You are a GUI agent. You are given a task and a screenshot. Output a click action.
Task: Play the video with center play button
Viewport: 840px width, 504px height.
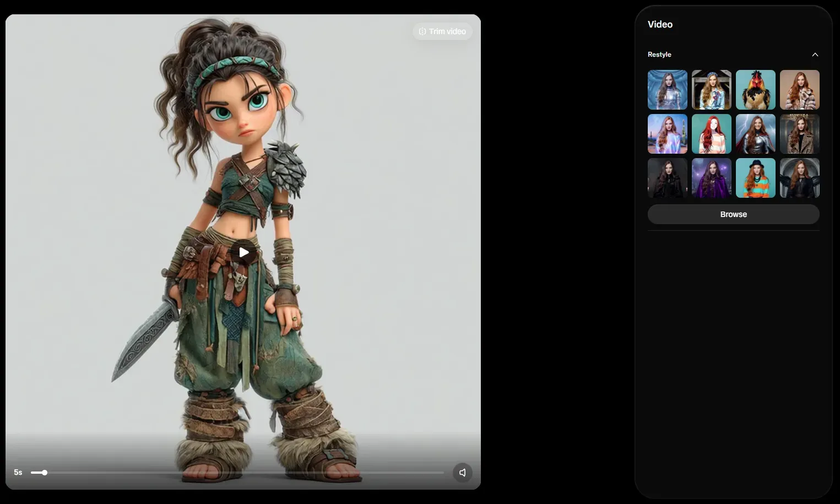point(243,252)
